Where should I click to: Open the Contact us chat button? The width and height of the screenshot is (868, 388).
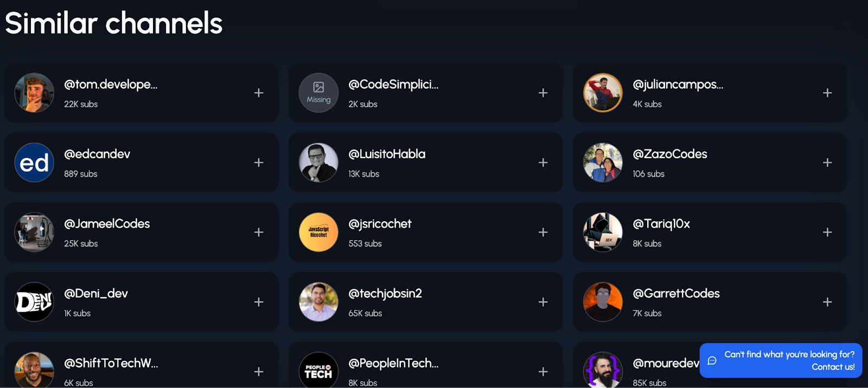[x=781, y=360]
